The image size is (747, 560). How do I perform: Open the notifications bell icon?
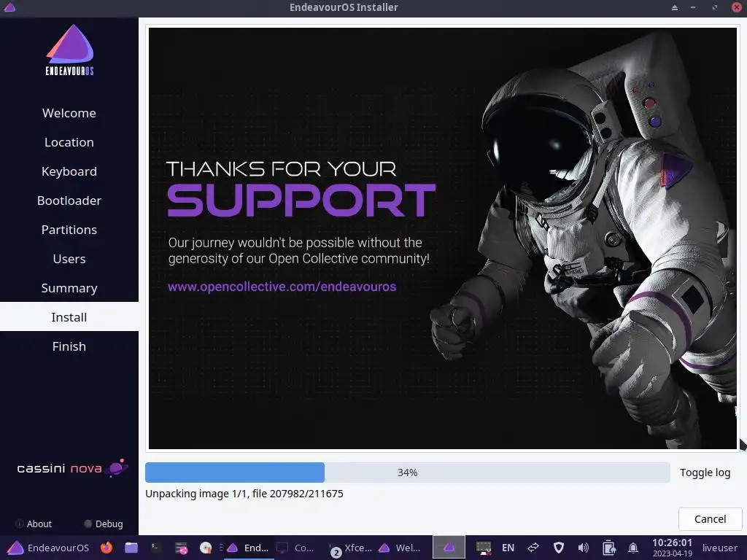coord(633,548)
